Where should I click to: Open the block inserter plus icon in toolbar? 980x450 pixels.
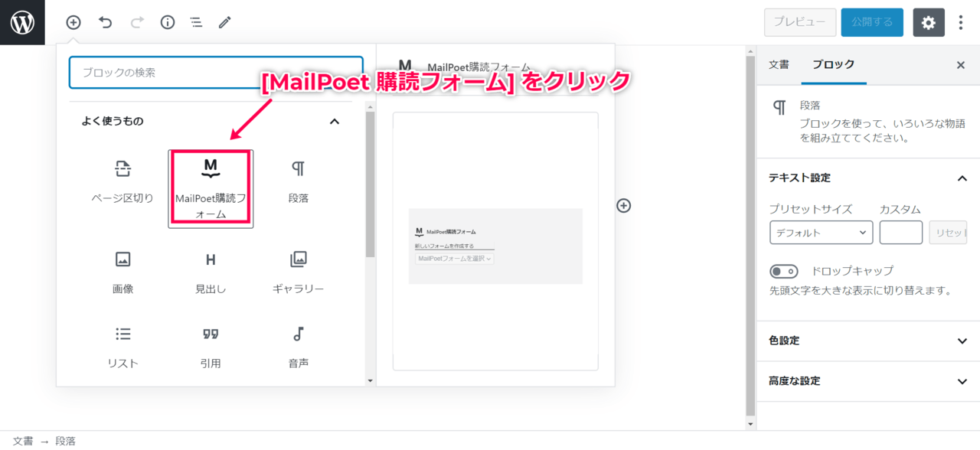73,22
